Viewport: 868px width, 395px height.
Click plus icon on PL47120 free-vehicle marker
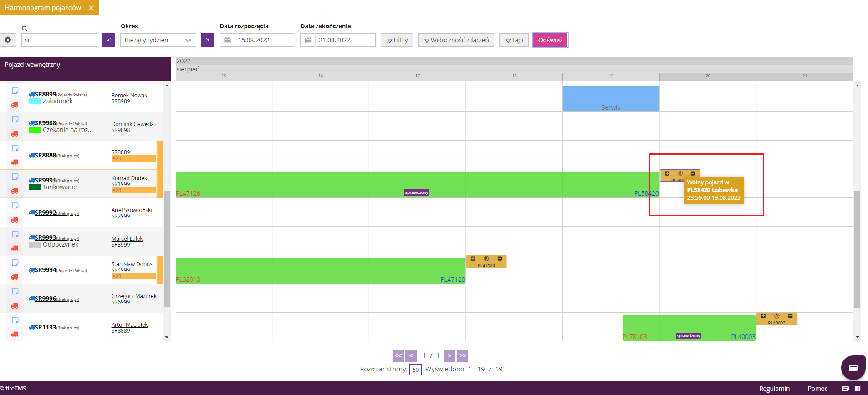pos(473,258)
